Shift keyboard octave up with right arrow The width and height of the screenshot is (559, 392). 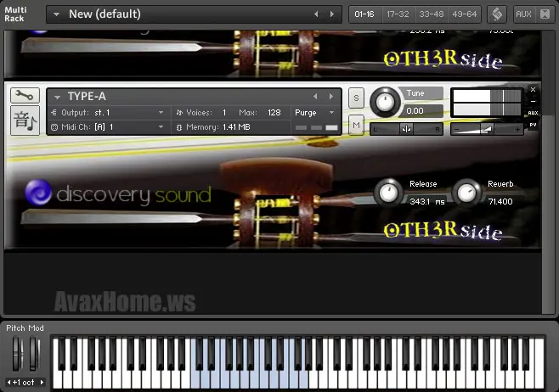[x=42, y=383]
